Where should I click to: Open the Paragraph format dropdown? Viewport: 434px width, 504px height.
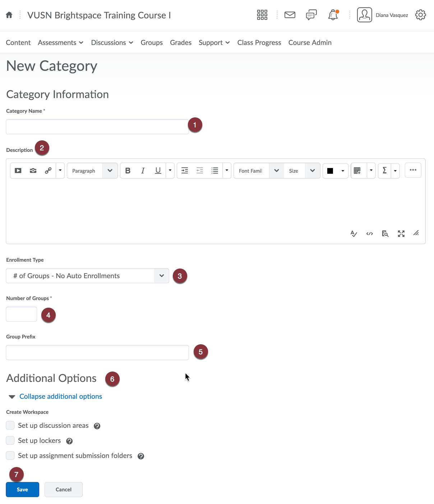tap(92, 171)
